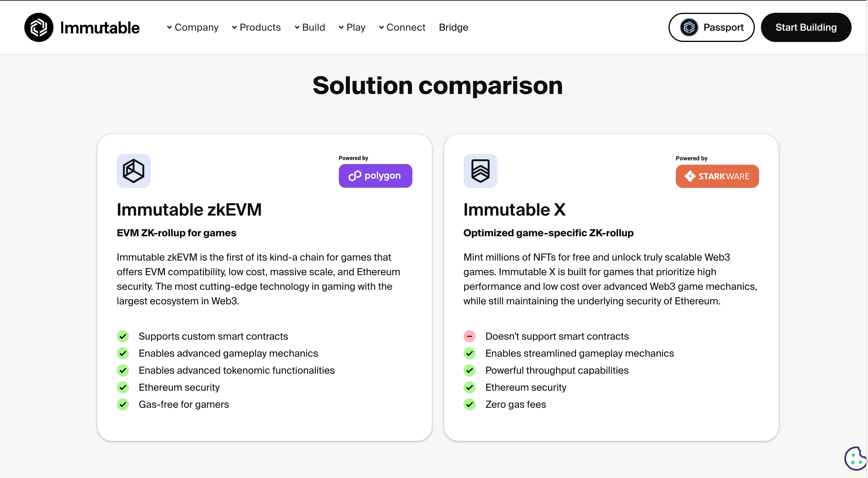This screenshot has height=478, width=868.
Task: Click check icon beside 'Enables advanced tokenomic functionalities'
Action: coord(123,370)
